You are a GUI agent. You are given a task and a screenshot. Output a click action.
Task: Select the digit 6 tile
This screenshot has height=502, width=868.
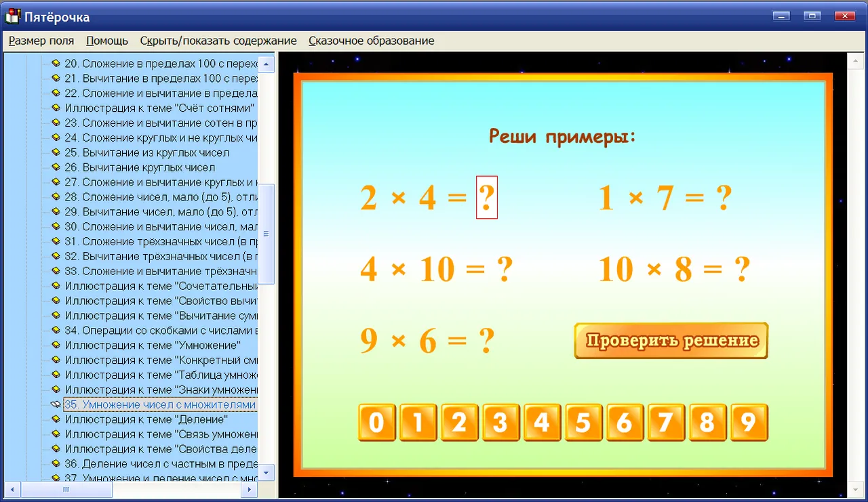tap(625, 423)
